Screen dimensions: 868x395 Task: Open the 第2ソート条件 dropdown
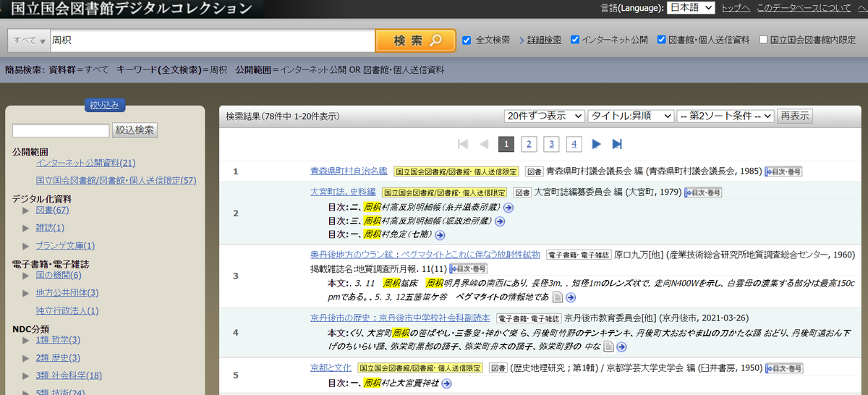[x=726, y=116]
